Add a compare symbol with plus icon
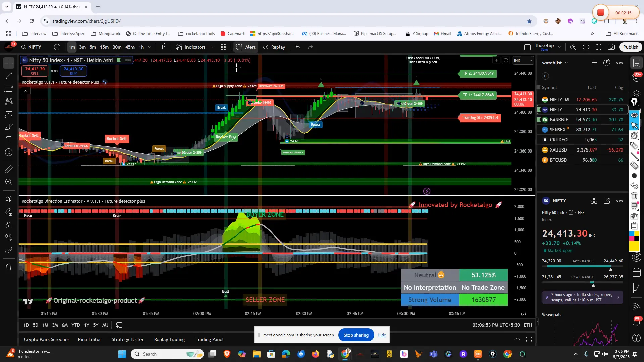Viewport: 644px width, 362px height. tap(57, 47)
